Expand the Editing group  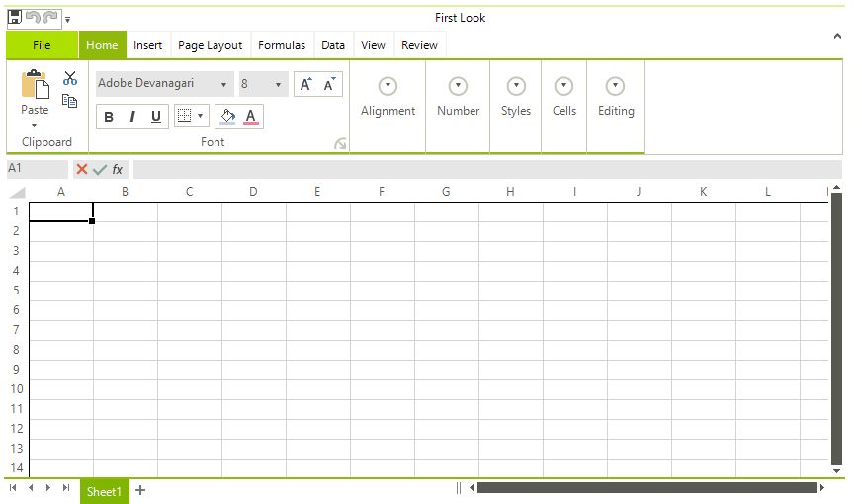pyautogui.click(x=616, y=86)
